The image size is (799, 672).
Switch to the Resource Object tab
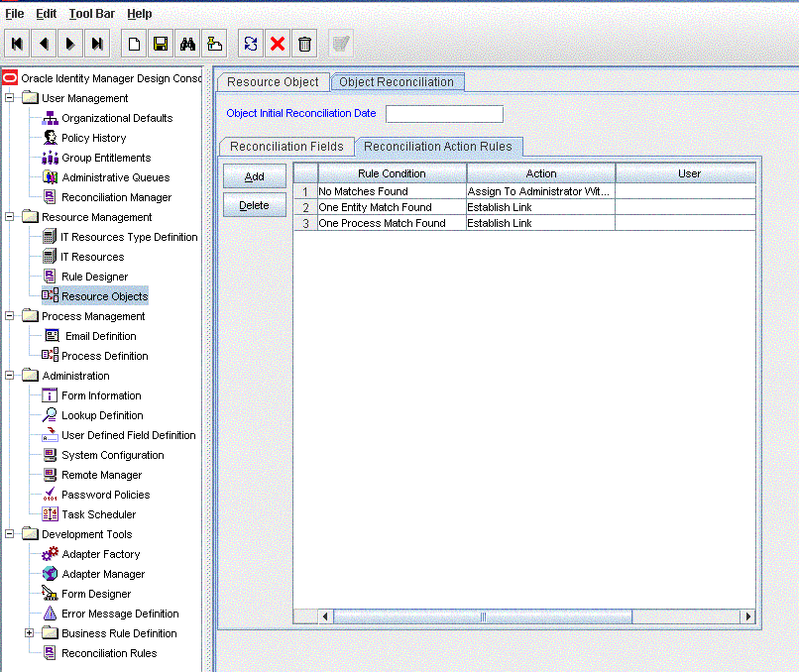pyautogui.click(x=273, y=82)
